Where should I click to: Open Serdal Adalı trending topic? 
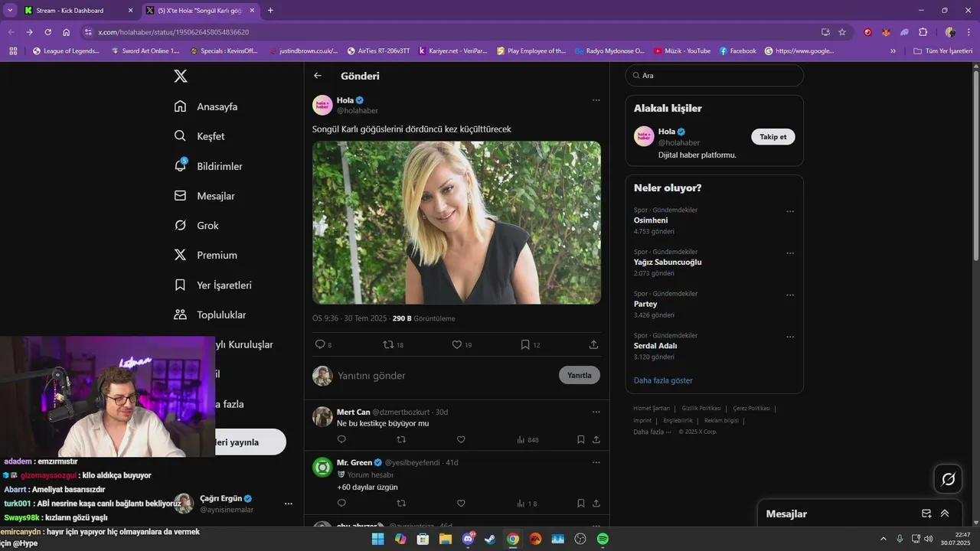coord(655,345)
